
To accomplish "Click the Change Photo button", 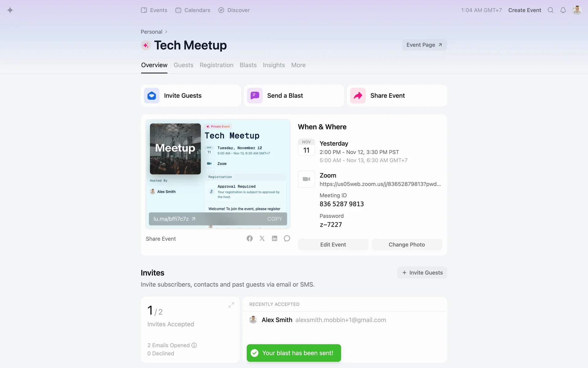I will point(406,244).
